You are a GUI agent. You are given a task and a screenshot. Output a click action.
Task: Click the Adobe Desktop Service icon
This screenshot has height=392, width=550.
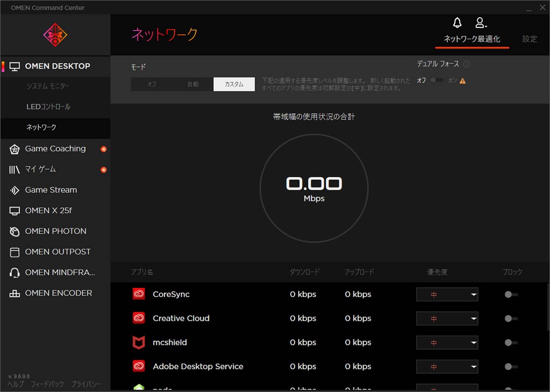pos(139,366)
